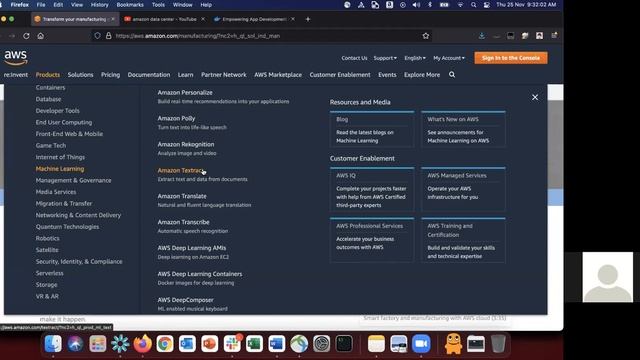The height and width of the screenshot is (360, 640).
Task: Open the Contact Us link
Action: [354, 58]
